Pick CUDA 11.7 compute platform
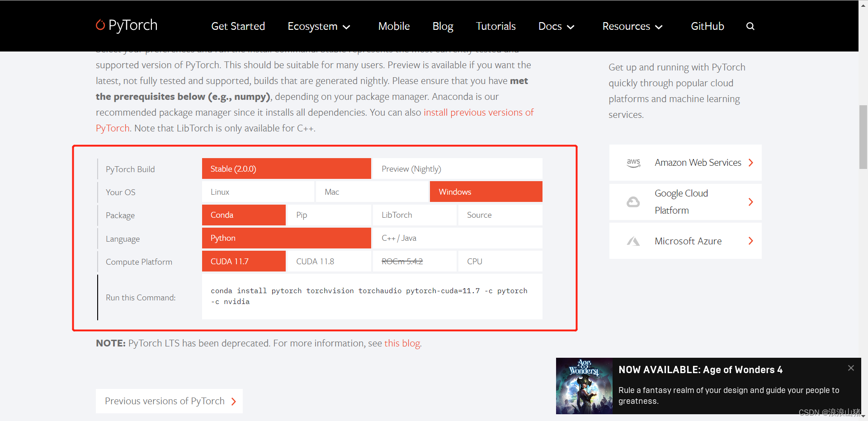868x421 pixels. click(244, 261)
